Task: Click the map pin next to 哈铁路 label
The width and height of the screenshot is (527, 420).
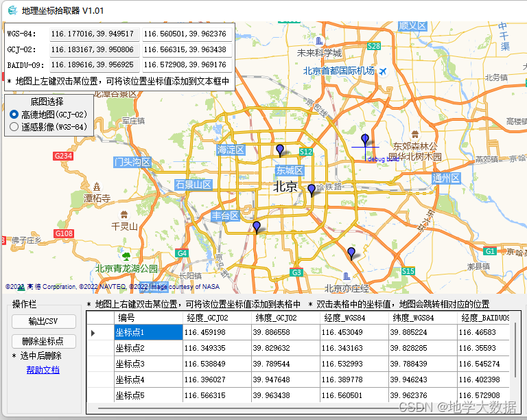Action: pos(312,189)
